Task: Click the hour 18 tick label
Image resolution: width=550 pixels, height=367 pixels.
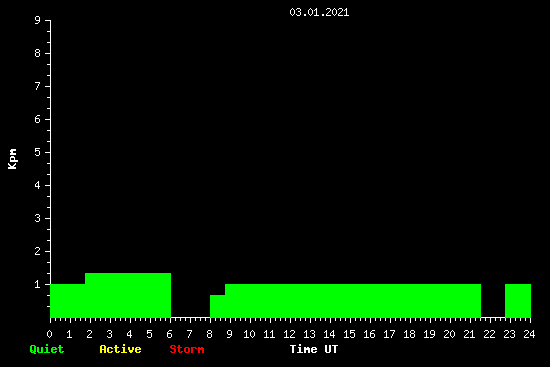Action: click(x=409, y=334)
